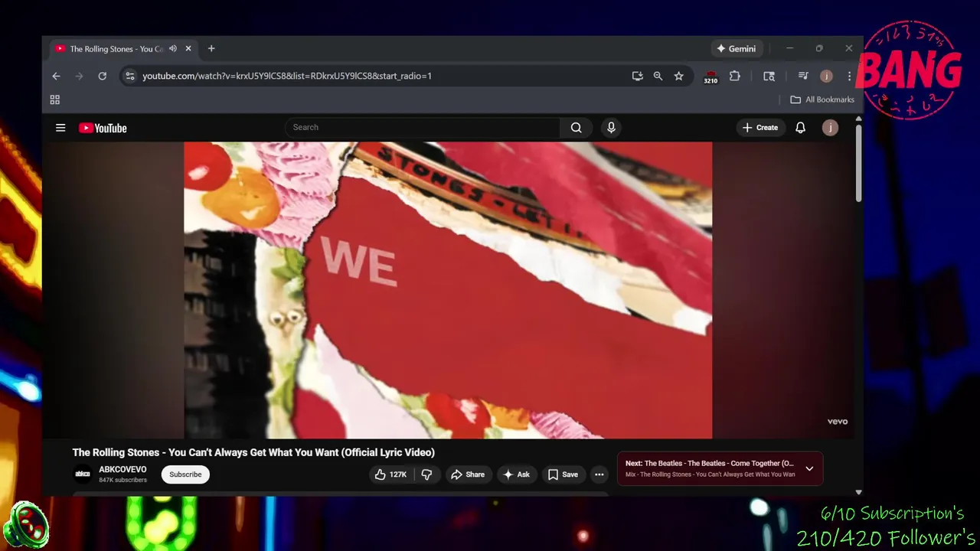The height and width of the screenshot is (551, 980).
Task: Click the scrollbar up arrow
Action: click(x=858, y=119)
